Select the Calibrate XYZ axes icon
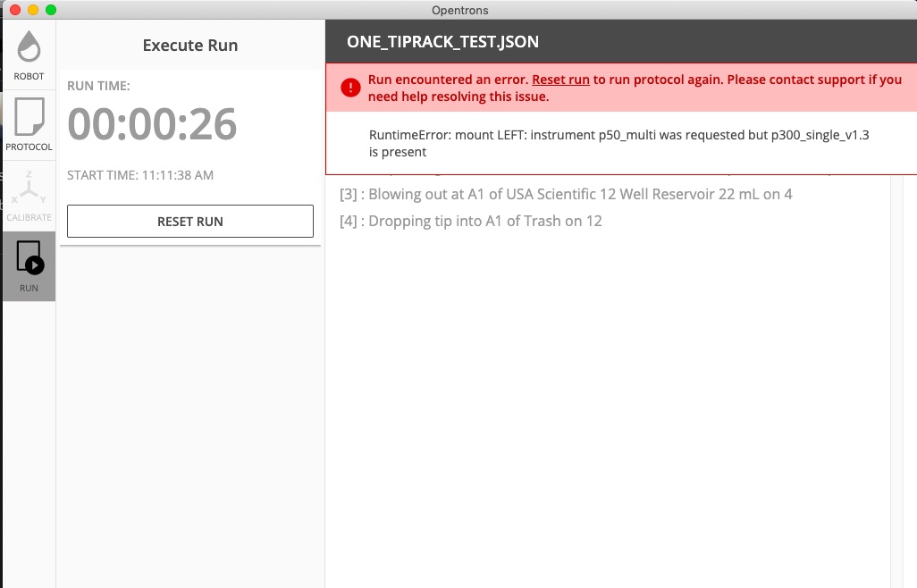This screenshot has height=588, width=917. point(29,188)
